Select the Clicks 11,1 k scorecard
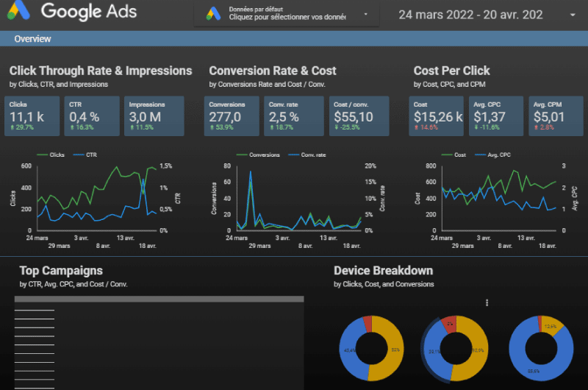Image resolution: width=588 pixels, height=390 pixels. (32, 116)
